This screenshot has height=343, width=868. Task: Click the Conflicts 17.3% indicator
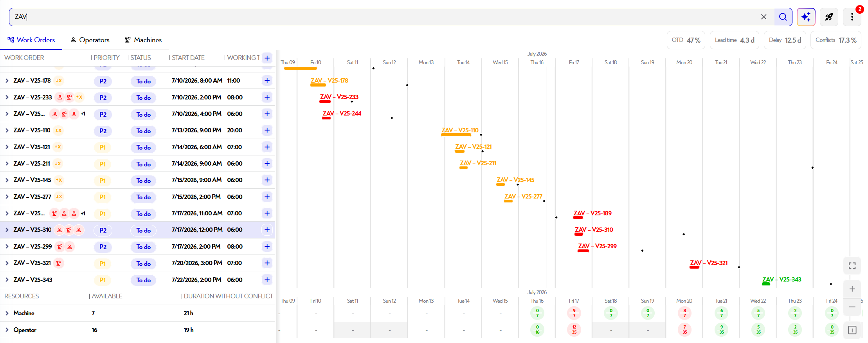[x=836, y=40]
